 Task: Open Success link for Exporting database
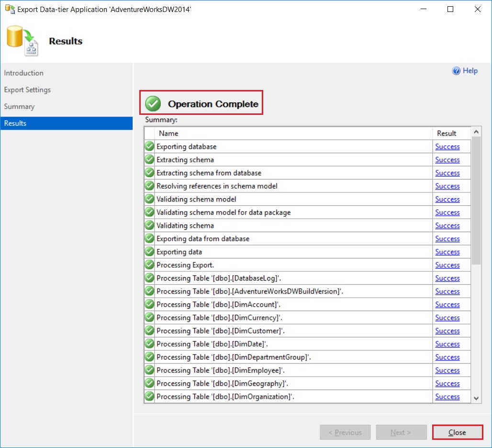click(x=447, y=146)
